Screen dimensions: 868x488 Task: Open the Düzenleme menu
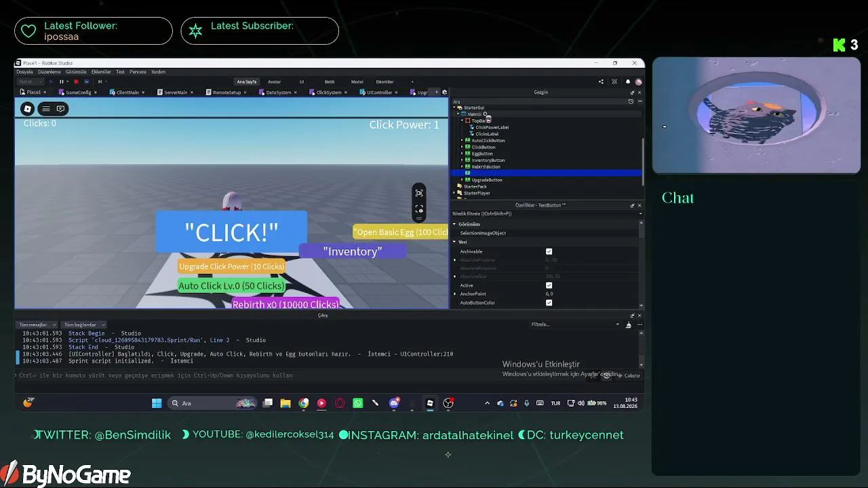click(50, 72)
